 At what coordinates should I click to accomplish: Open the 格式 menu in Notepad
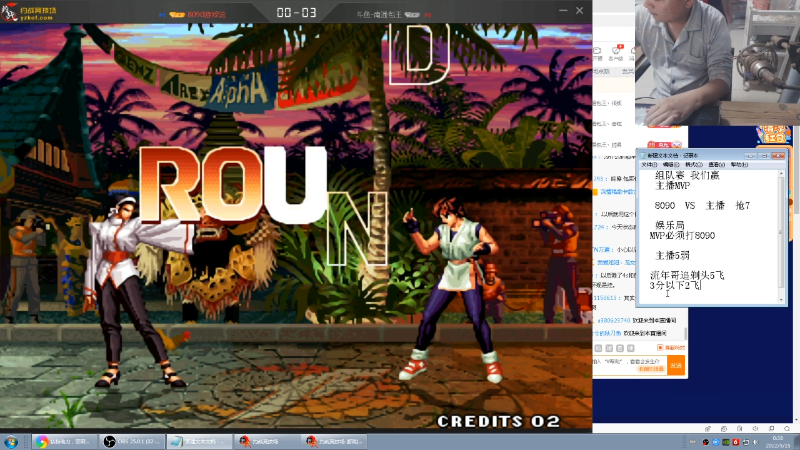point(693,165)
